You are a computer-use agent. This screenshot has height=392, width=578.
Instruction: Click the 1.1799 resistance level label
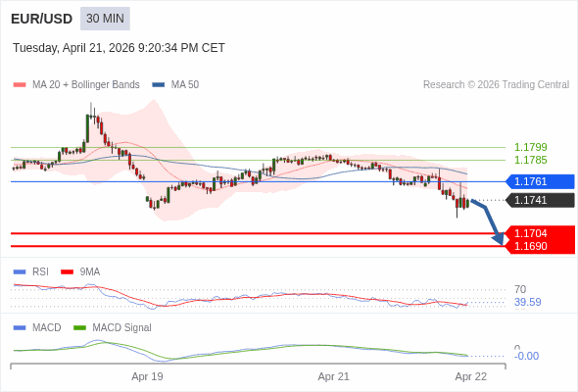[x=530, y=147]
